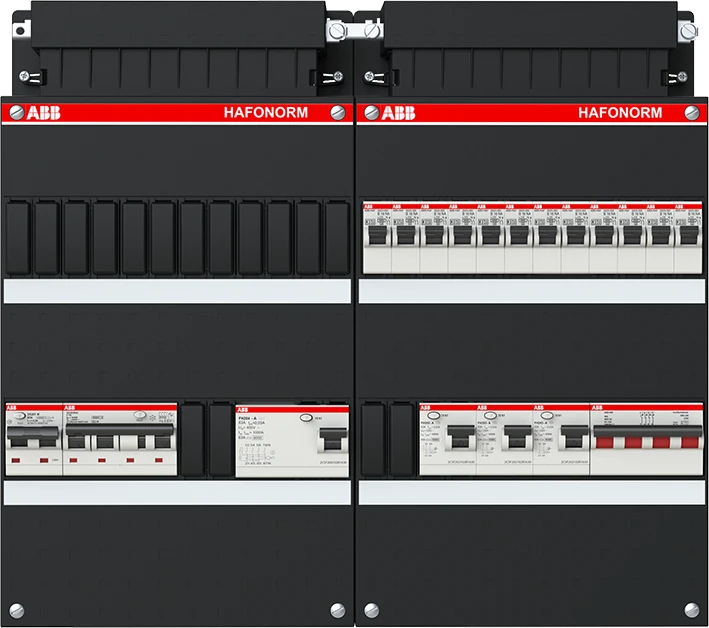Flip the second right-panel RCD lever
Screen dimensions: 709x628
pos(516,438)
